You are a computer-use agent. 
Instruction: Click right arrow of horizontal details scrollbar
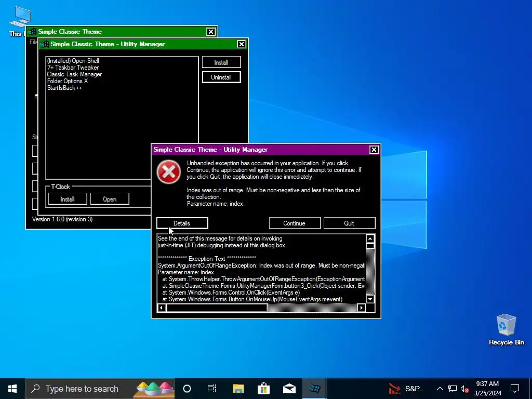pyautogui.click(x=362, y=308)
